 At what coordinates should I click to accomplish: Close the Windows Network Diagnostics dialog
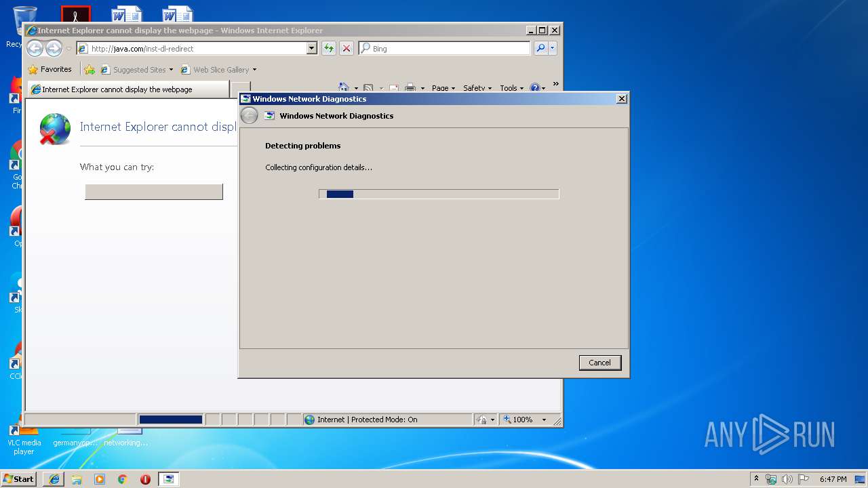(x=621, y=99)
